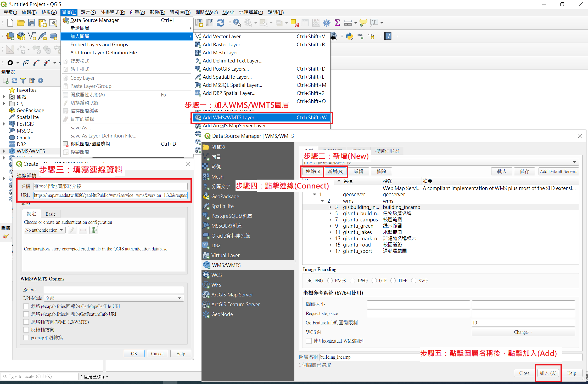The image size is (588, 384).
Task: Open the Mesh menu in menu bar
Action: click(228, 12)
